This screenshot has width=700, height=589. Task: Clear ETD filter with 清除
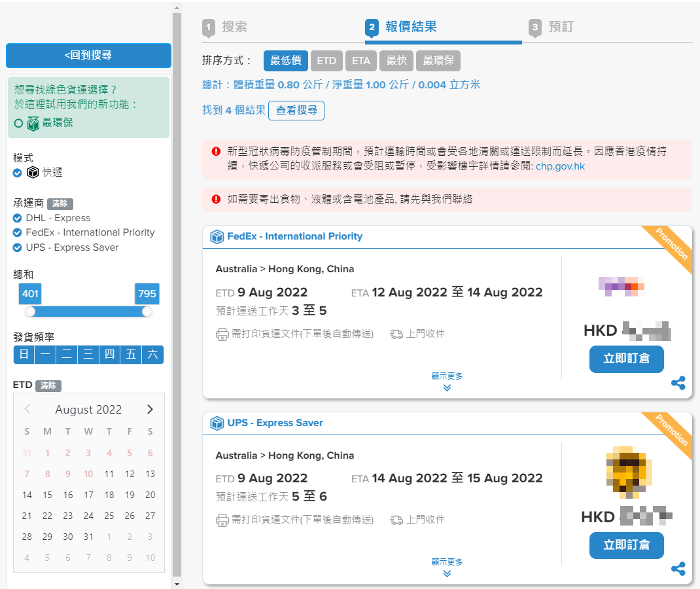click(48, 385)
